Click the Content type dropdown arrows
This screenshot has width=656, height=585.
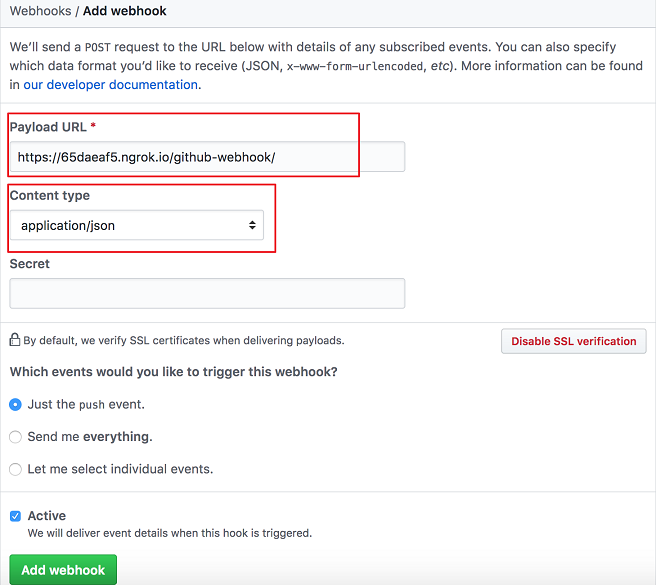[252, 225]
